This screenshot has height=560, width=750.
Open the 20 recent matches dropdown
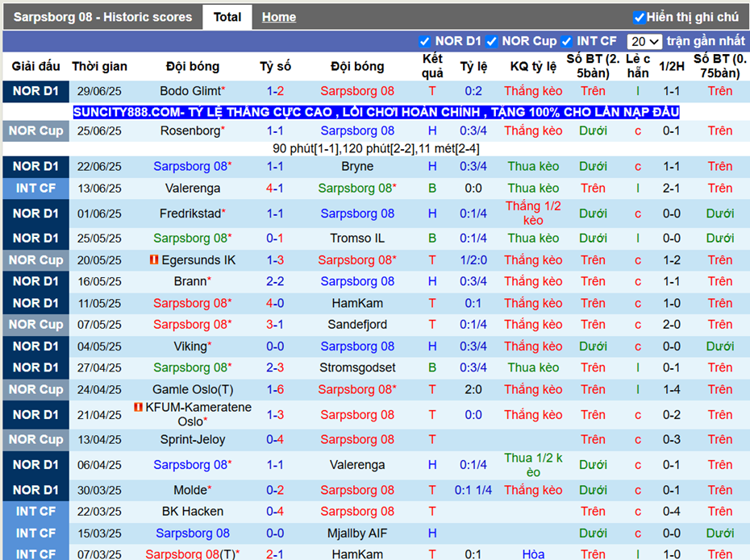[x=644, y=42]
